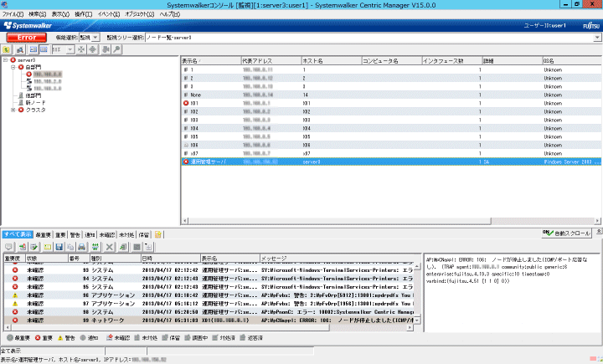Select the 新ノード tree item
Viewport: 603px width, 364px height.
click(x=36, y=103)
